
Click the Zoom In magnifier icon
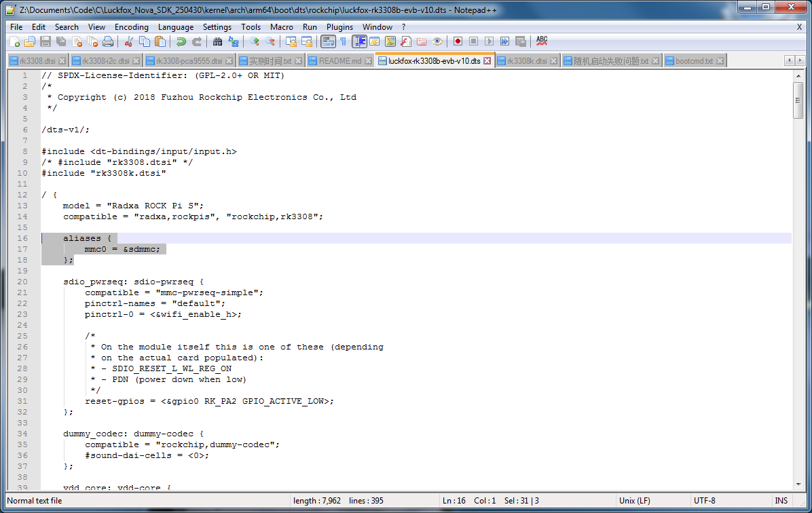[x=255, y=41]
